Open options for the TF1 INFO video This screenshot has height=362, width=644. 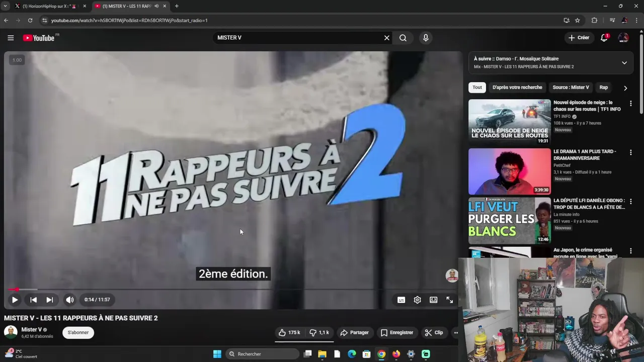pyautogui.click(x=630, y=104)
